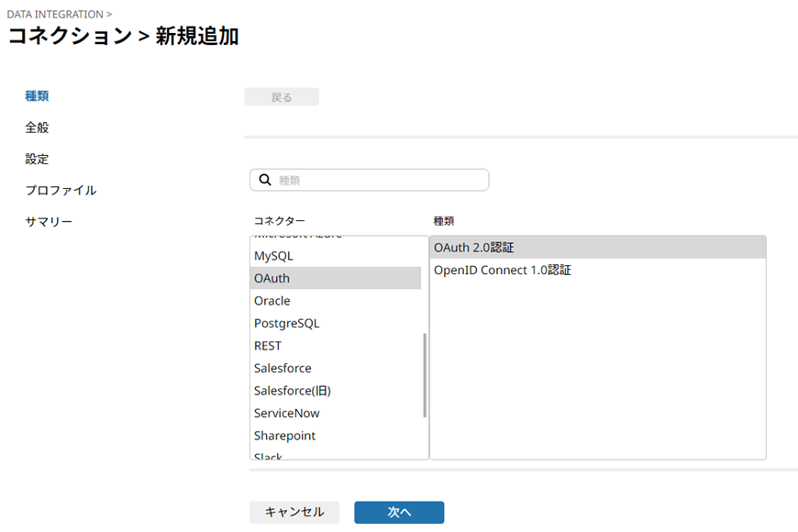The width and height of the screenshot is (798, 532).
Task: Open the 設定 wizard step
Action: pos(37,159)
